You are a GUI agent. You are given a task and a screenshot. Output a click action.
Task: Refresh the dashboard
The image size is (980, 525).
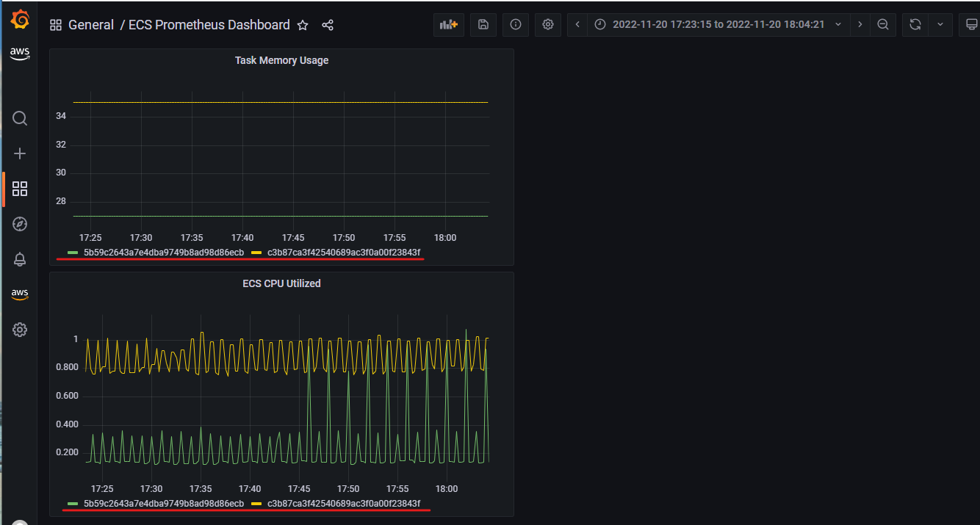pyautogui.click(x=915, y=25)
